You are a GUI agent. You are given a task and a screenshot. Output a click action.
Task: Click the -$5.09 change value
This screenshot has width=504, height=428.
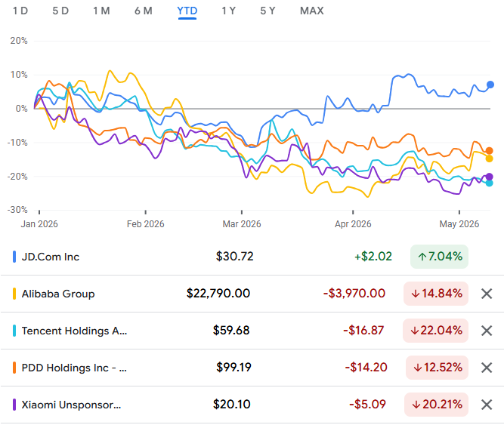(367, 405)
